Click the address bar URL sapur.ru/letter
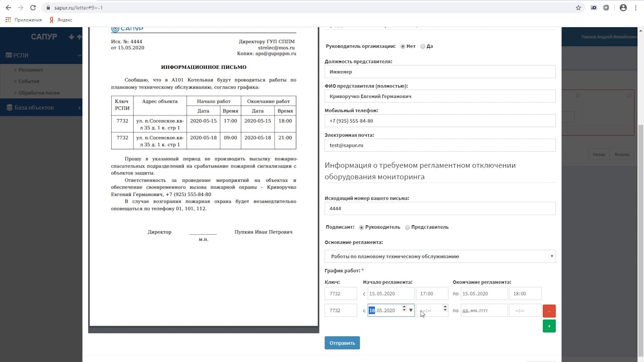 pyautogui.click(x=78, y=8)
